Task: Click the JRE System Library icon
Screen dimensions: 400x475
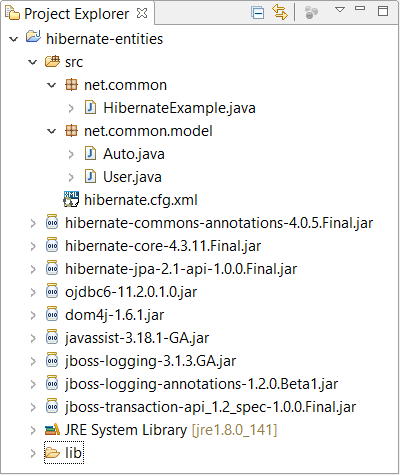Action: pos(52,429)
